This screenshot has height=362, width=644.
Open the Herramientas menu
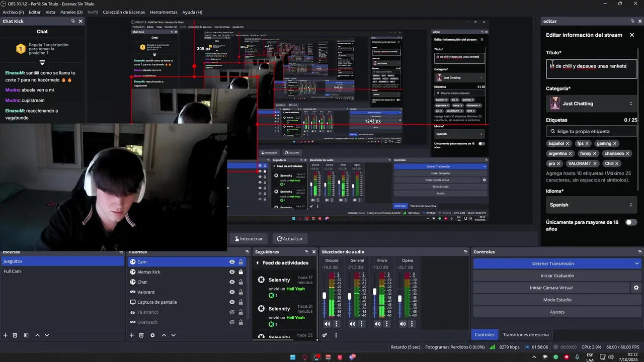point(164,12)
